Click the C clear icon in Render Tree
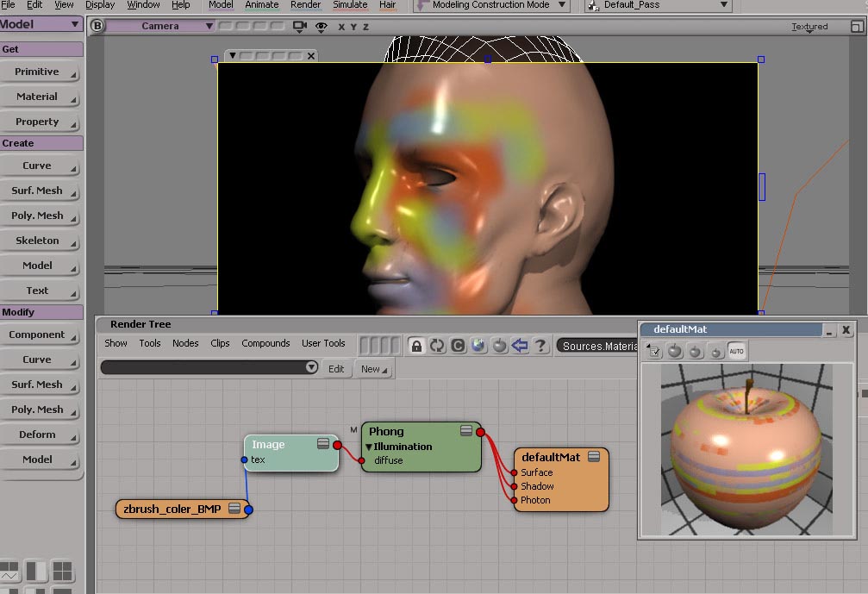Viewport: 868px width, 594px height. (x=458, y=346)
